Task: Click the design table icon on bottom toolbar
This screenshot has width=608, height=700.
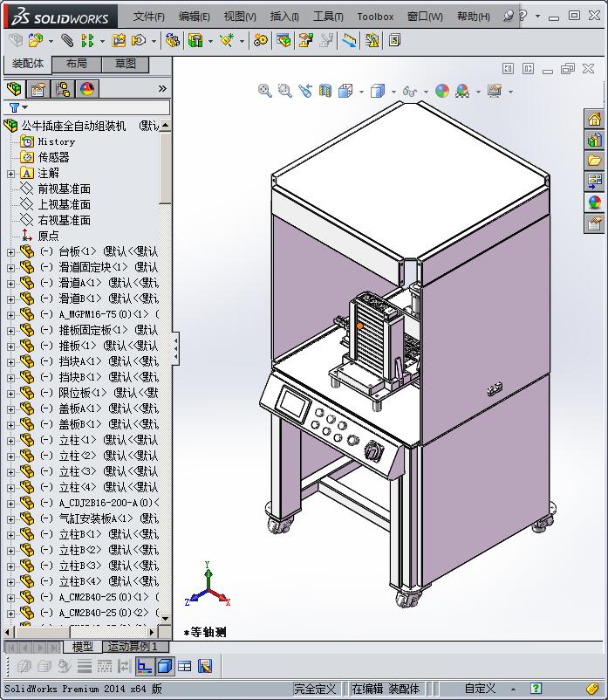Action: [185, 667]
